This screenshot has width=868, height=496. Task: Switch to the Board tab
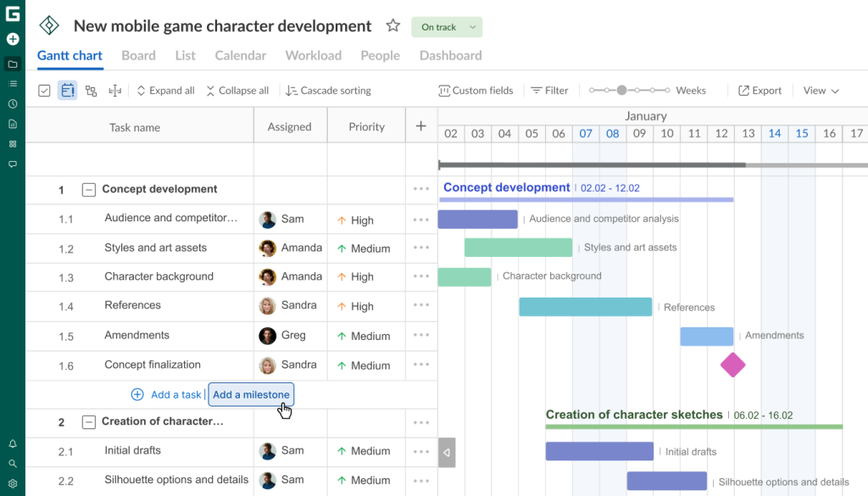tap(138, 55)
